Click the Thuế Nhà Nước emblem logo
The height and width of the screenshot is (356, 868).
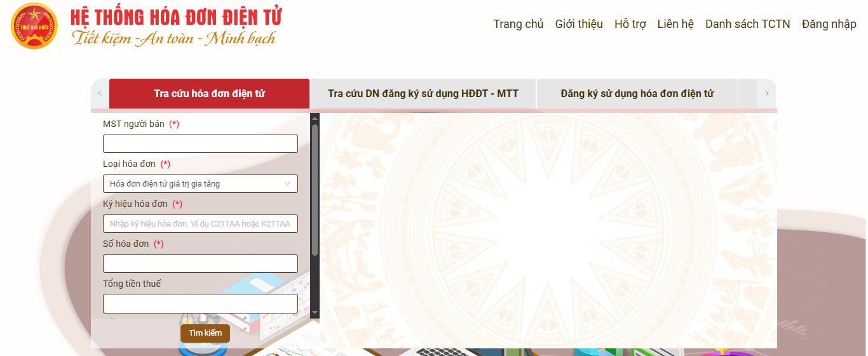(34, 25)
